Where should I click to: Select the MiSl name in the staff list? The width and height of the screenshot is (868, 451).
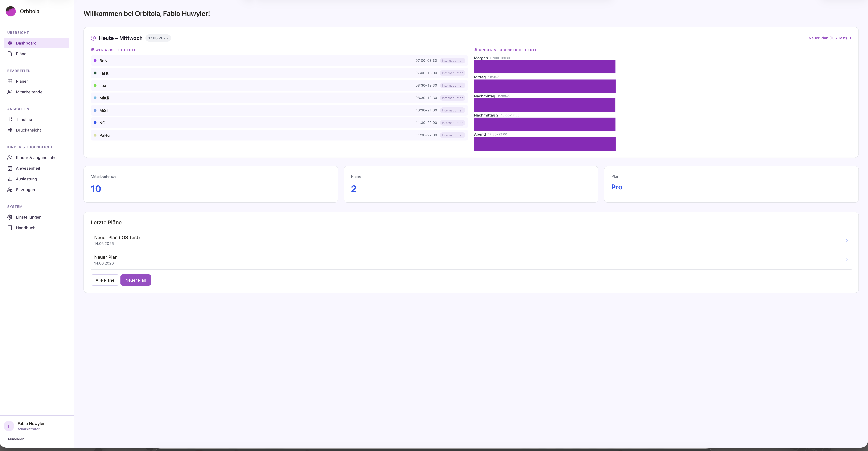pyautogui.click(x=103, y=111)
